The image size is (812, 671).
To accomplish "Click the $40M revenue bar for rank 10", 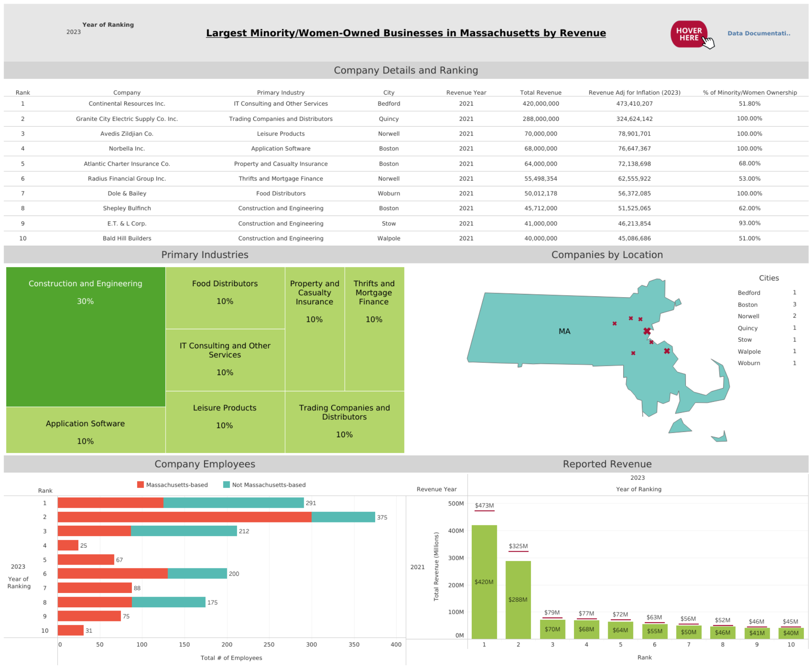I will coord(791,633).
